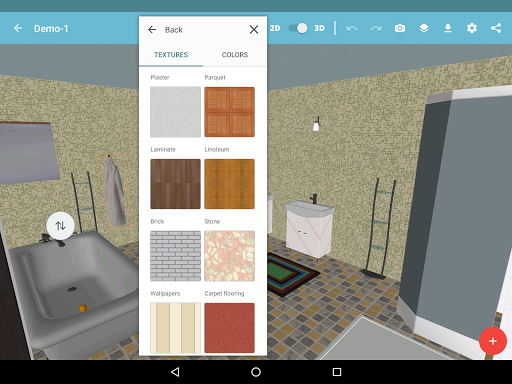The height and width of the screenshot is (384, 512).
Task: Click the redo arrow icon
Action: 376,28
